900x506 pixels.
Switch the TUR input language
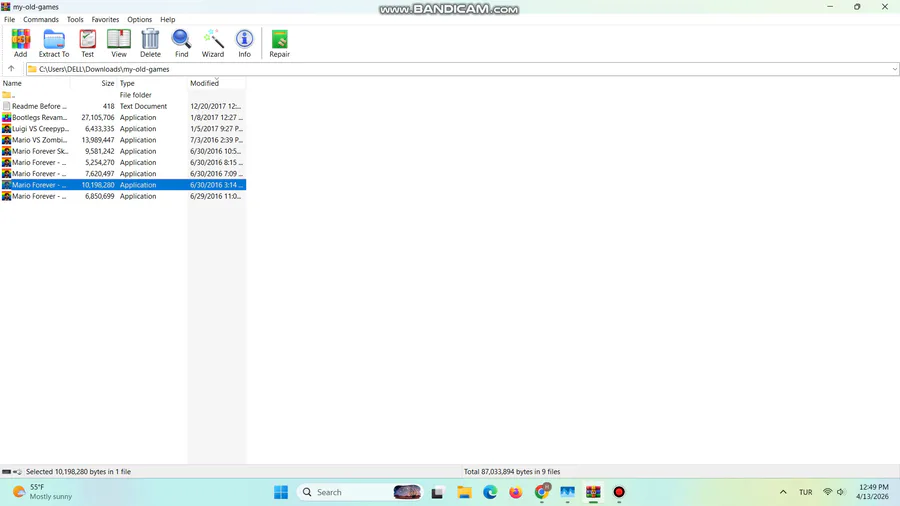[x=805, y=492]
